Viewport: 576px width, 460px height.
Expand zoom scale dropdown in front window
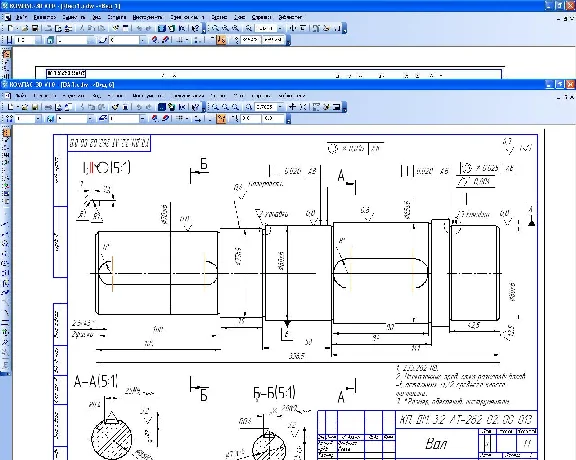coord(280,107)
